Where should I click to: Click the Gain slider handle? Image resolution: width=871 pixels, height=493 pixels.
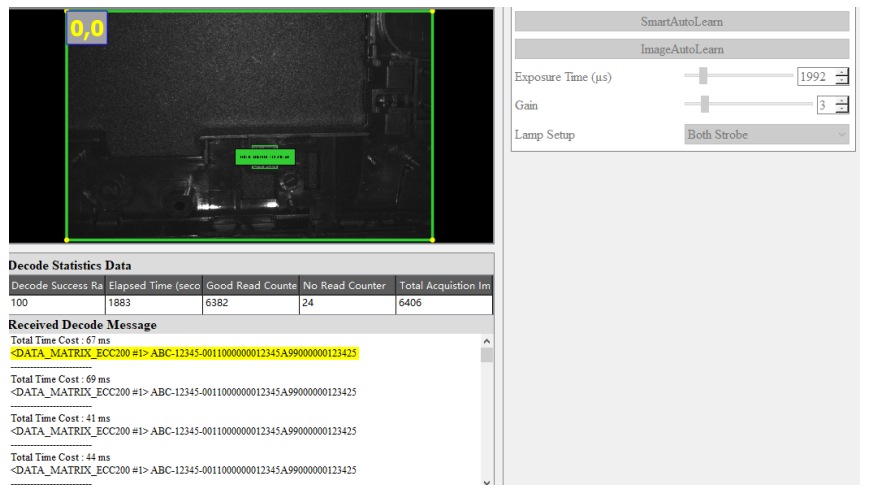pos(704,104)
